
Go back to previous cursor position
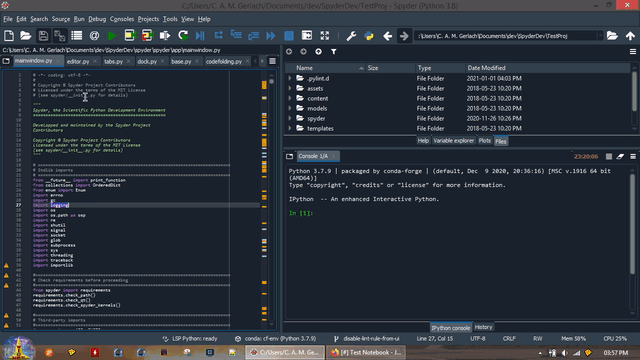[x=387, y=36]
